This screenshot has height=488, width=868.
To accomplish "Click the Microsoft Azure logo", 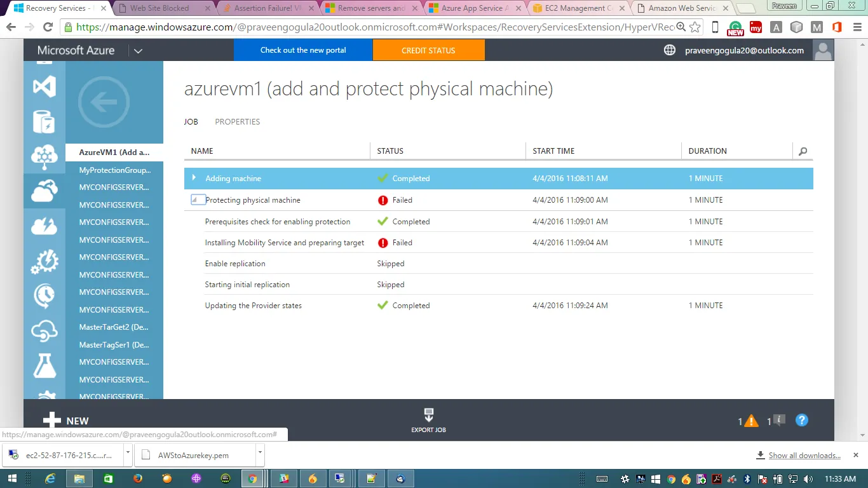I will [76, 51].
